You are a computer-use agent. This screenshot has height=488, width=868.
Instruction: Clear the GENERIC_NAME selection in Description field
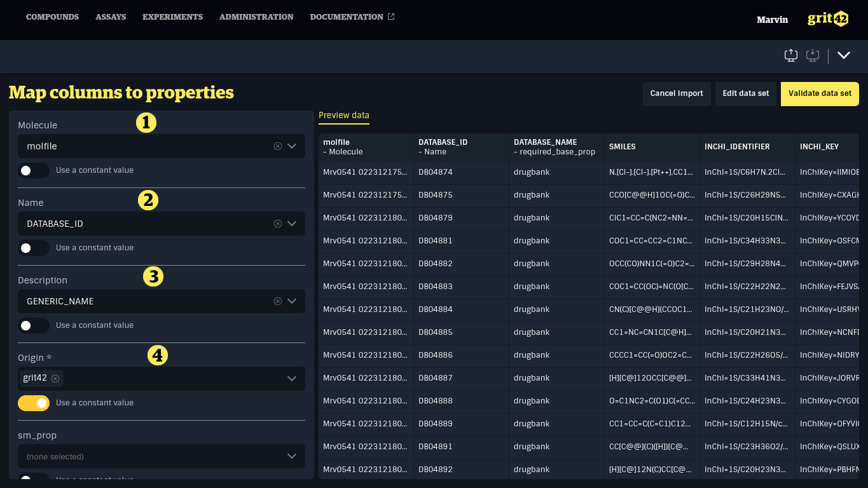(x=277, y=301)
